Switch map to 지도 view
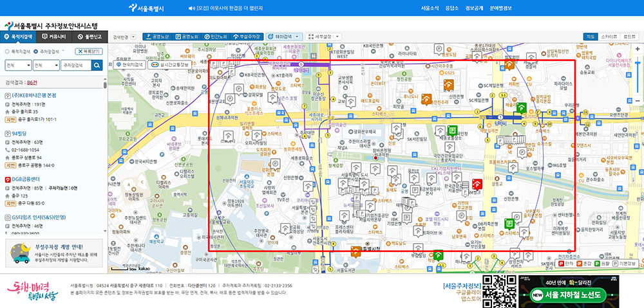This screenshot has width=644, height=308. pyautogui.click(x=591, y=37)
